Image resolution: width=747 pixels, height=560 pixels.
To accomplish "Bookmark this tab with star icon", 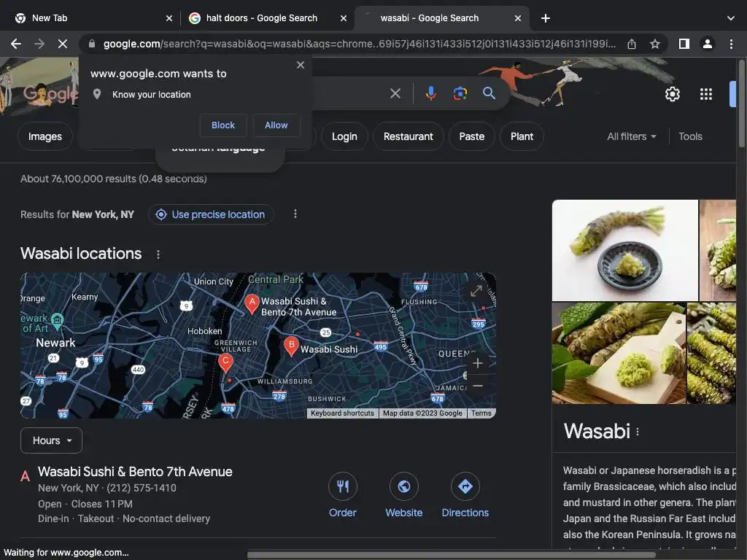I will (655, 44).
